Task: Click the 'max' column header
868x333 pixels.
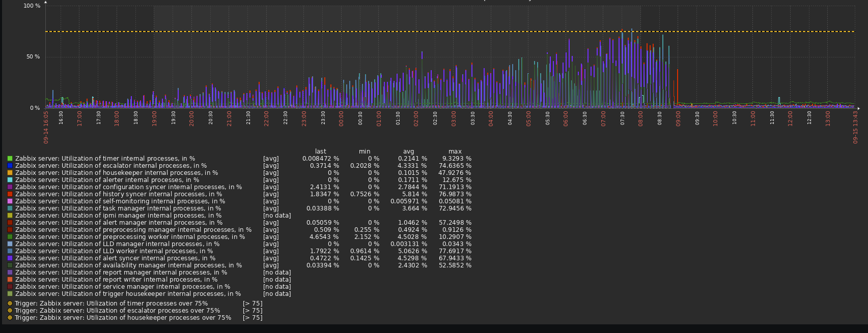Action: [455, 152]
